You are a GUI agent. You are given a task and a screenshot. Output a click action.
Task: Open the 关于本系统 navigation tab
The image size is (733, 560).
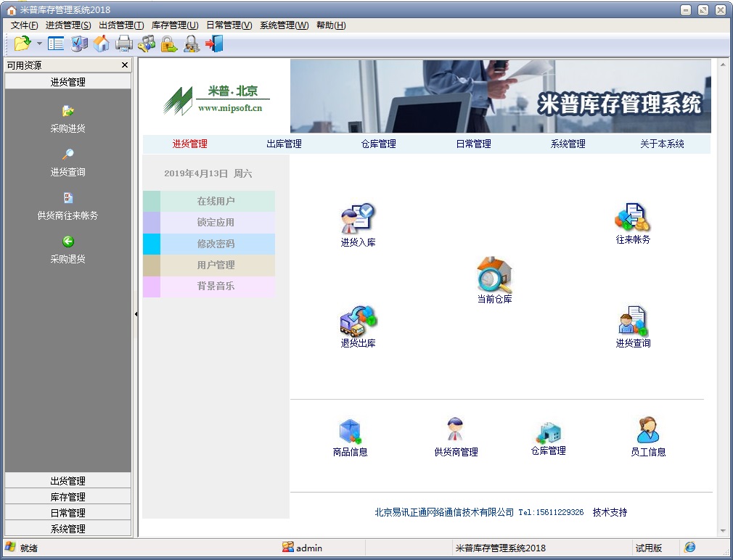(662, 144)
